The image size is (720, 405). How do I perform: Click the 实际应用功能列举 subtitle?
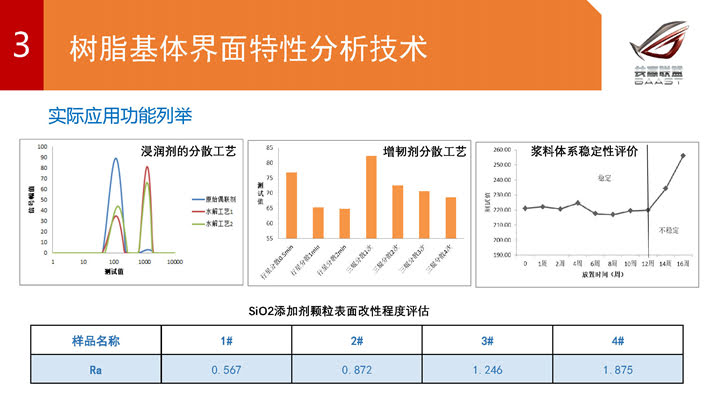pos(120,116)
